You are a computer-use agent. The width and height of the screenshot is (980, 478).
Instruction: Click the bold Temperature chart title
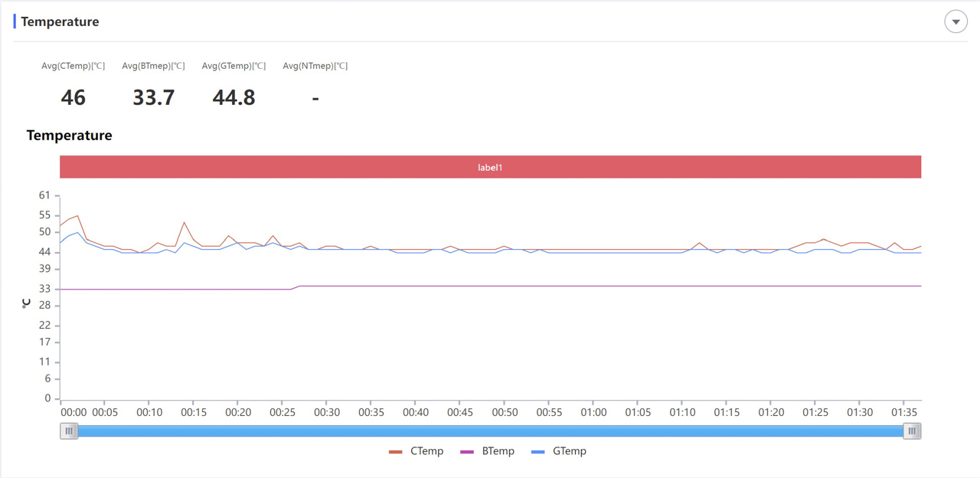coord(69,136)
